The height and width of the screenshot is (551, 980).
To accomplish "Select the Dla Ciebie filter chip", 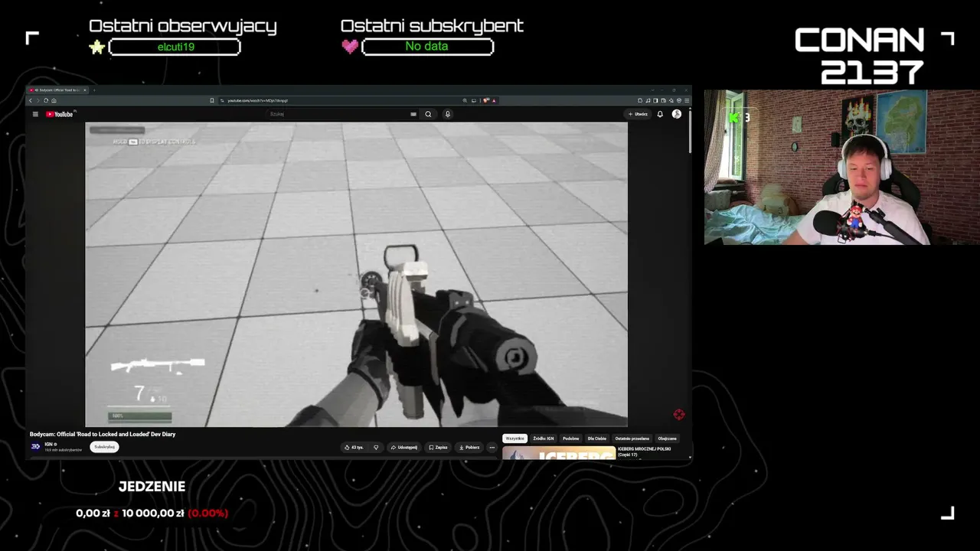I will tap(597, 439).
